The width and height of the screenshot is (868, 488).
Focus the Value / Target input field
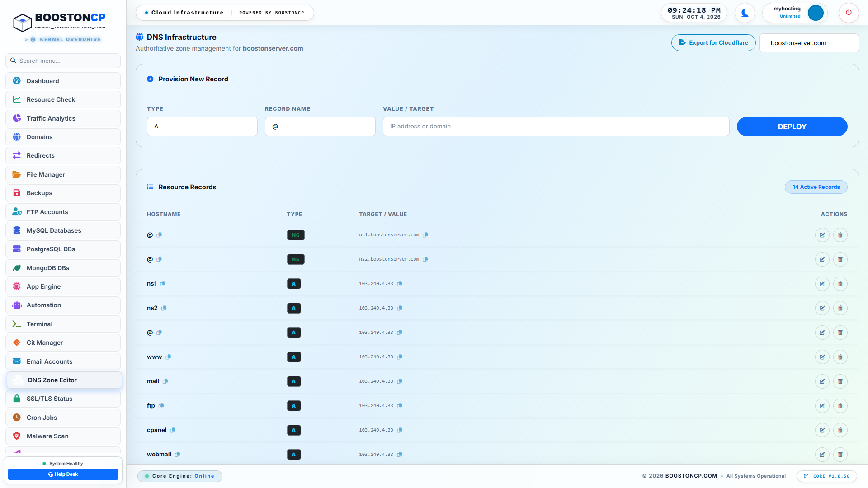coord(556,127)
